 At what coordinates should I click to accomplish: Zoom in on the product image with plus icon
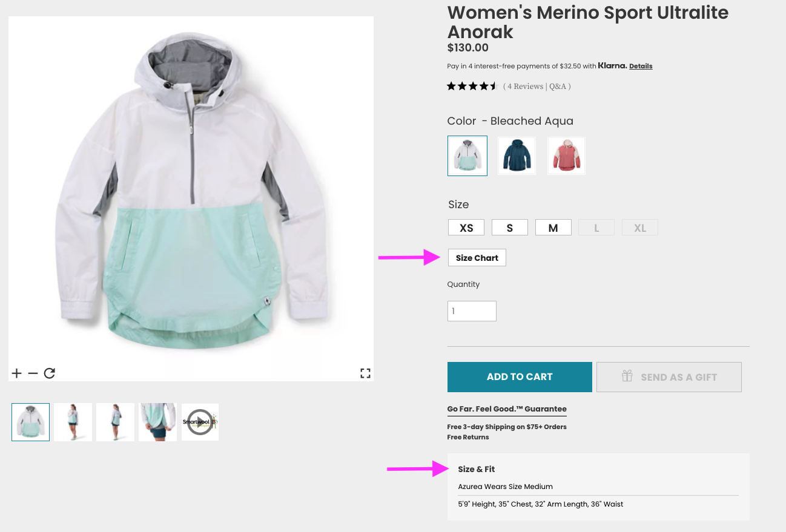16,373
